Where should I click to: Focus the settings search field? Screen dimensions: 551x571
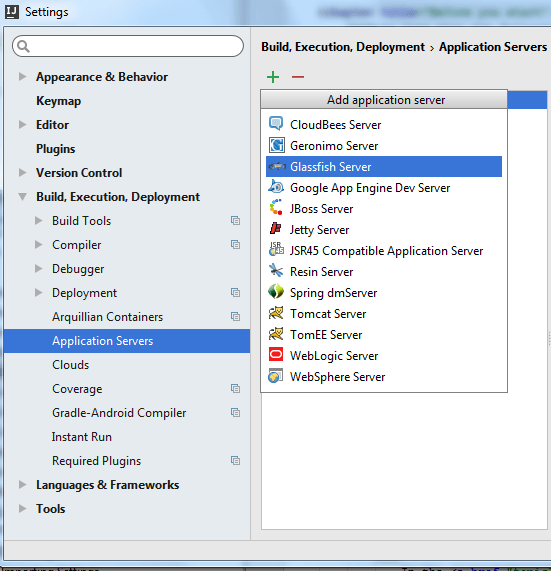tap(128, 46)
